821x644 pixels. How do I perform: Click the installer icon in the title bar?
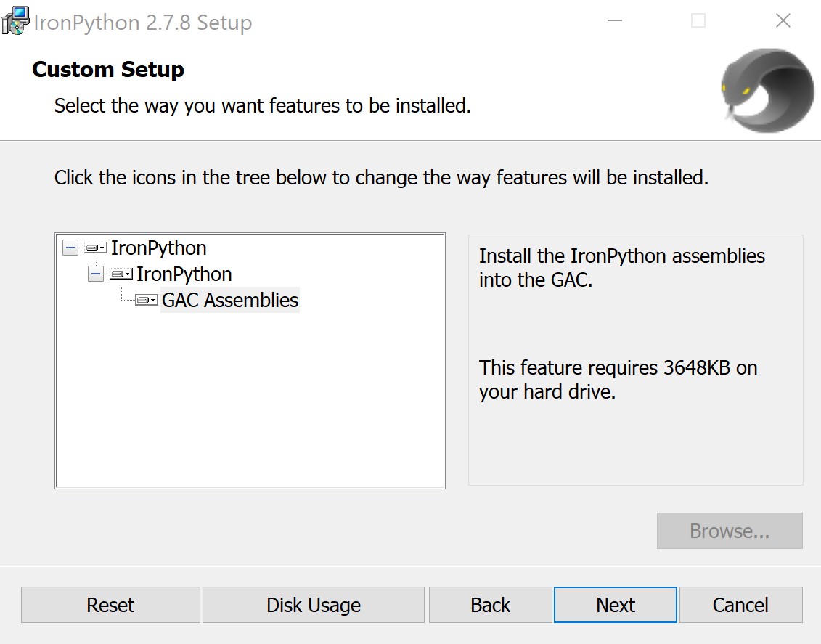tap(15, 21)
